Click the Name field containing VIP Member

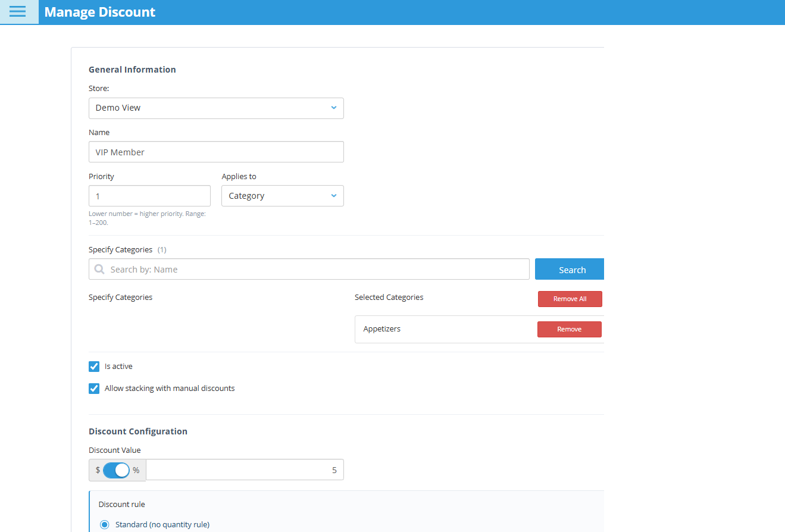(216, 152)
